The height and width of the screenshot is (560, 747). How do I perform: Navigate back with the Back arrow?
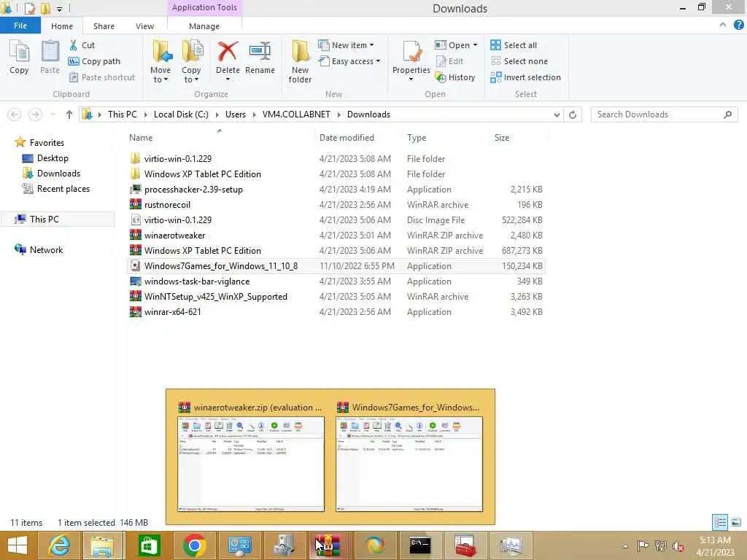point(15,114)
